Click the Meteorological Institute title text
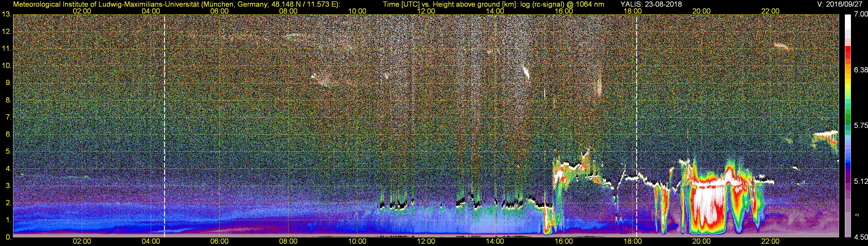Image resolution: width=868 pixels, height=246 pixels. tap(176, 4)
